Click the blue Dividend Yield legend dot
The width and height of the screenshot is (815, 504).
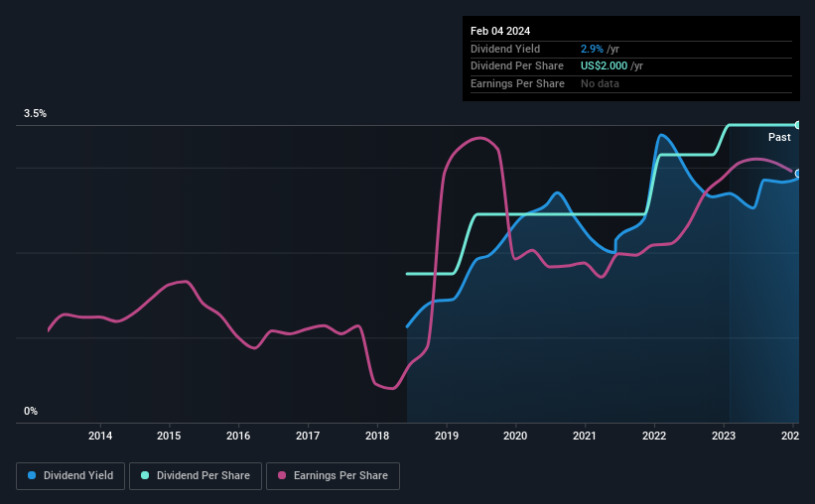32,475
